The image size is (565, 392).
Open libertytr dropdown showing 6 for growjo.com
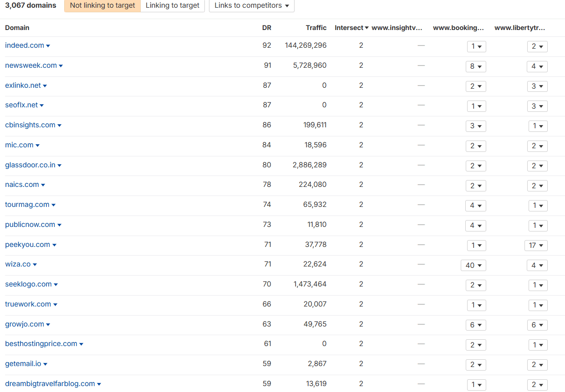click(538, 325)
